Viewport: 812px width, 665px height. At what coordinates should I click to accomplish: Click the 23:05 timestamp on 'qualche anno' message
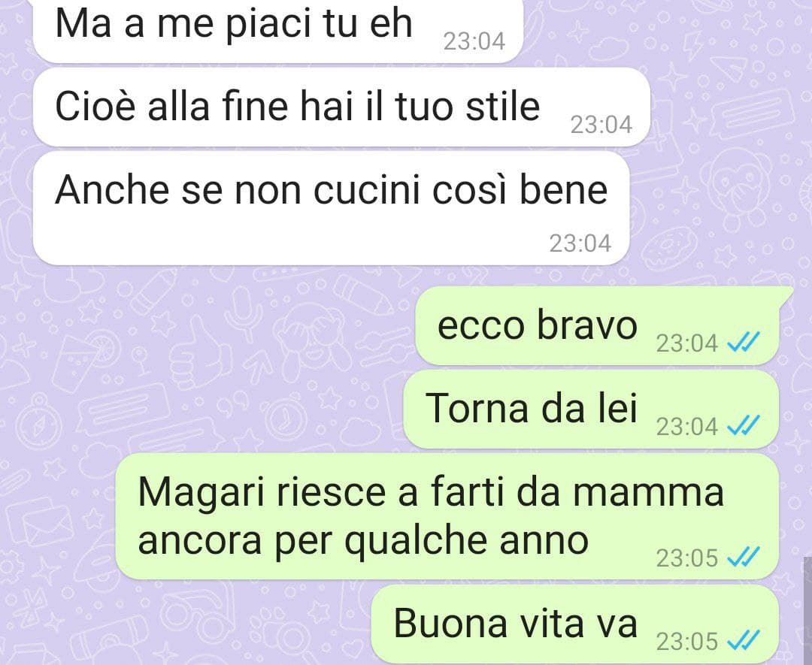coord(687,558)
